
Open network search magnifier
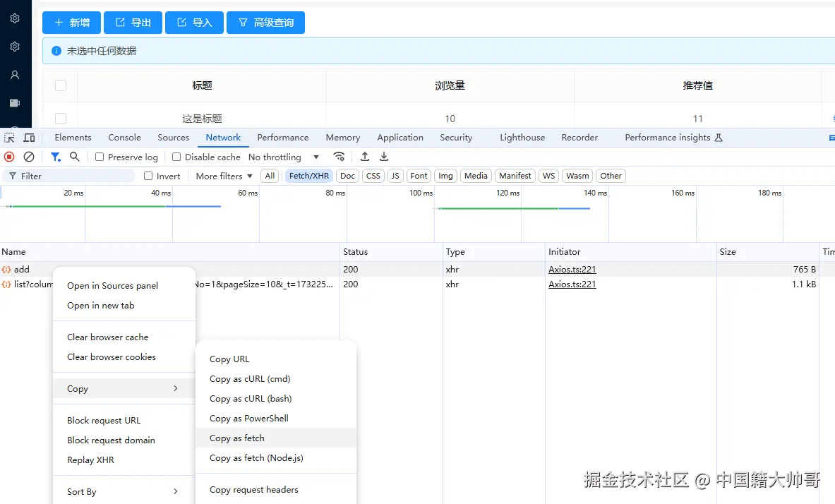point(75,157)
